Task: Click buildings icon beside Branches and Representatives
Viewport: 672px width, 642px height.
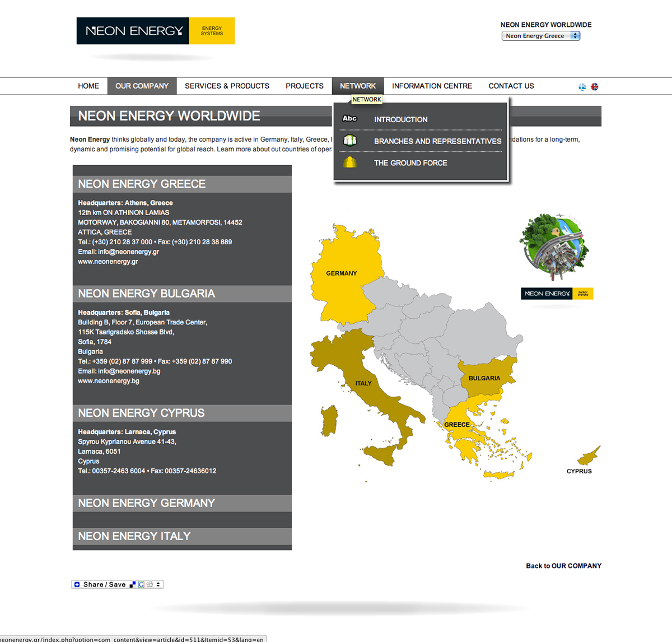Action: (x=350, y=141)
